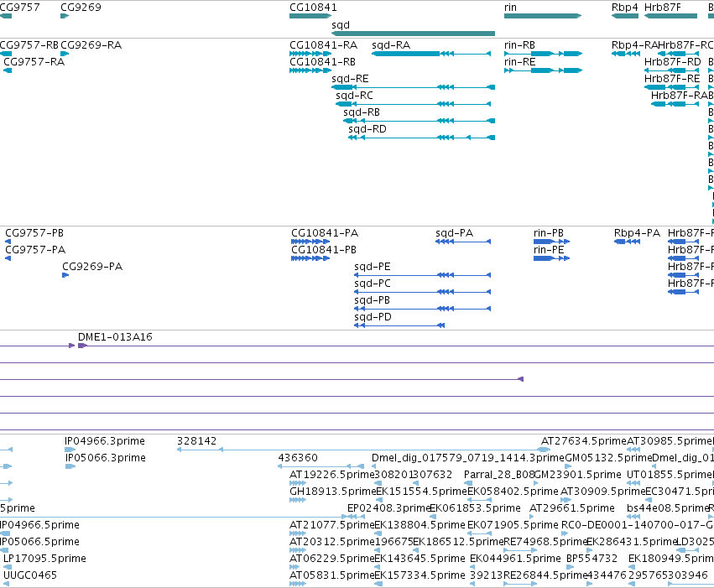714x588 pixels.
Task: Select transcript sqd-RA
Action: pyautogui.click(x=431, y=54)
